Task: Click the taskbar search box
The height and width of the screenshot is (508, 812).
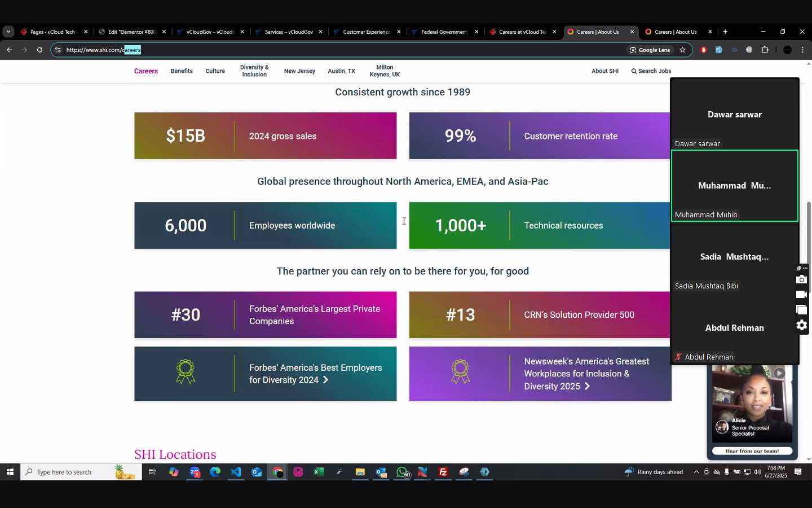Action: pos(81,472)
